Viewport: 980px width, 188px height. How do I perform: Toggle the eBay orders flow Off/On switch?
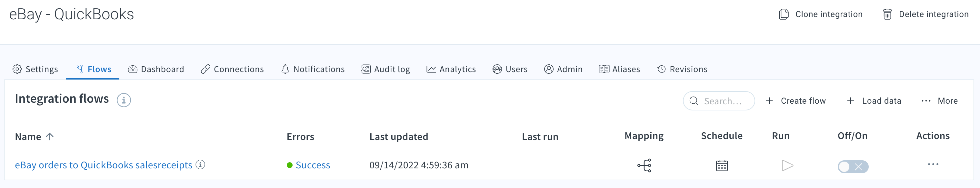(x=853, y=167)
